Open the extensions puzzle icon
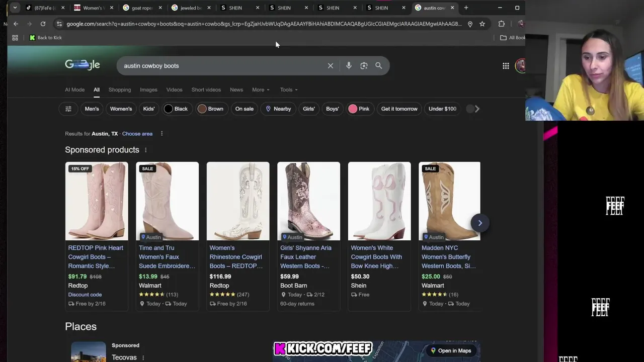Image resolution: width=644 pixels, height=362 pixels. pyautogui.click(x=501, y=24)
